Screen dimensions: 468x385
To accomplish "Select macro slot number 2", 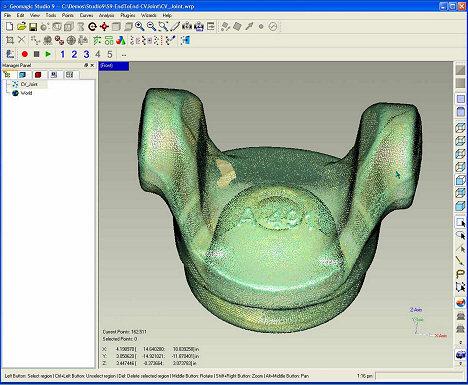I will pos(74,54).
